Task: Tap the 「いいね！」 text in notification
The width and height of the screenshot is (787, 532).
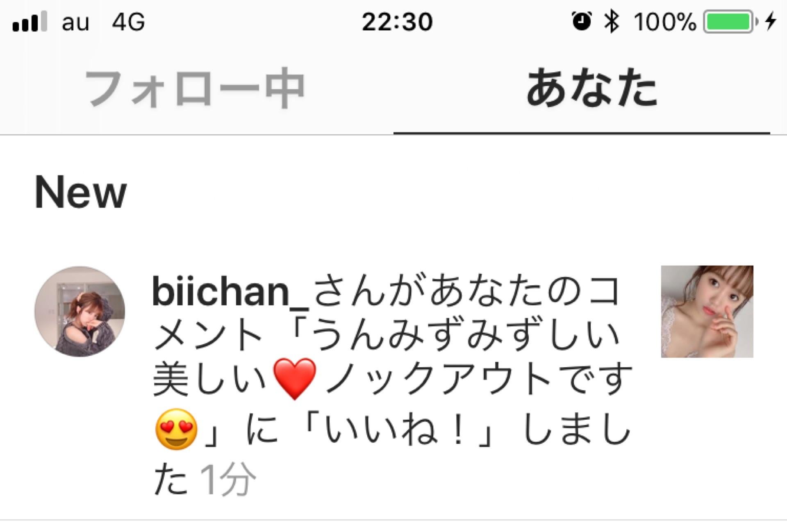Action: click(x=400, y=430)
